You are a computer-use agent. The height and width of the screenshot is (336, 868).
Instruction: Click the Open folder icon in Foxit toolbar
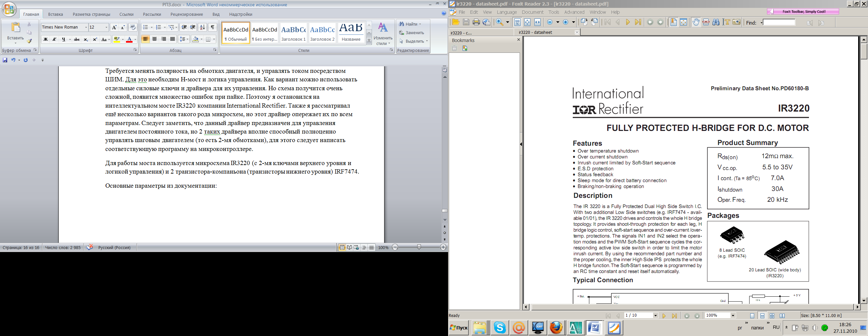click(456, 22)
